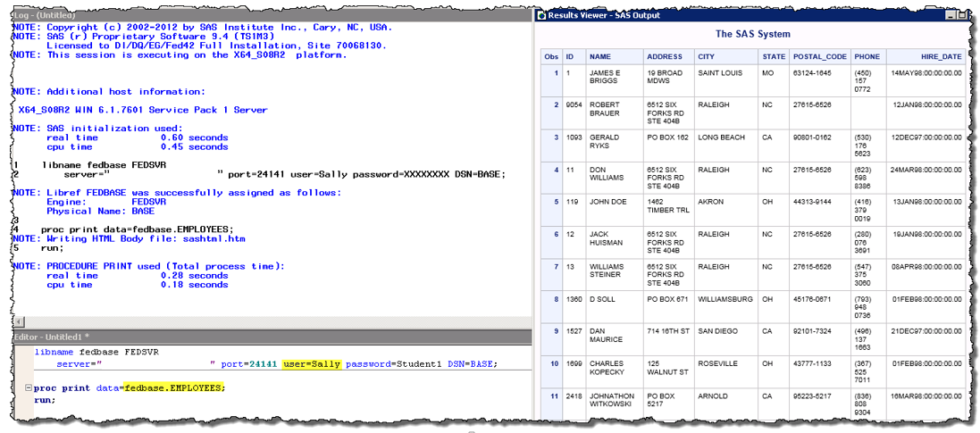
Task: Click the run; statement in the editor
Action: click(45, 400)
